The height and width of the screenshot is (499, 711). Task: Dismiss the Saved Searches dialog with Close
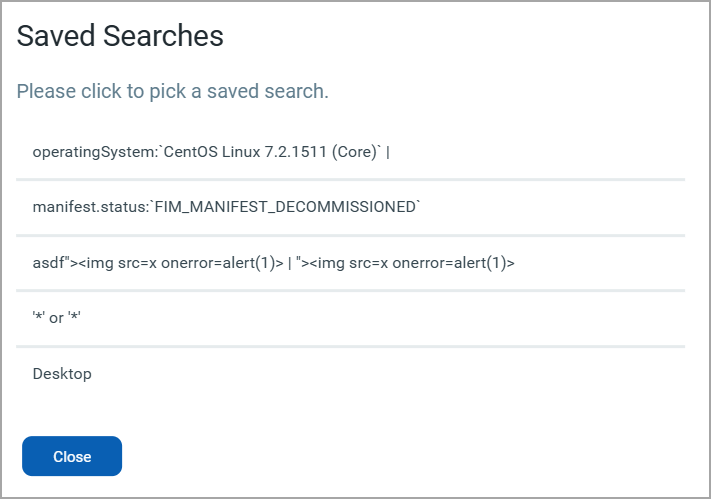point(72,456)
